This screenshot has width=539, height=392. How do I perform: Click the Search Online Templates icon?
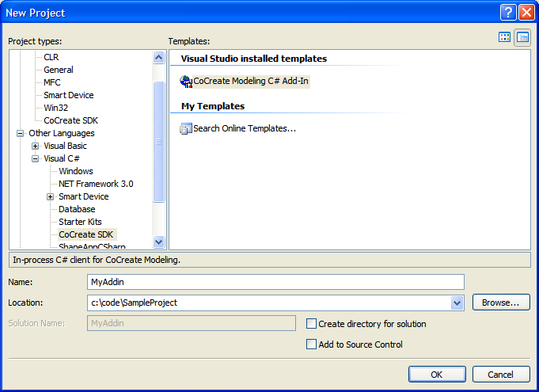[186, 128]
